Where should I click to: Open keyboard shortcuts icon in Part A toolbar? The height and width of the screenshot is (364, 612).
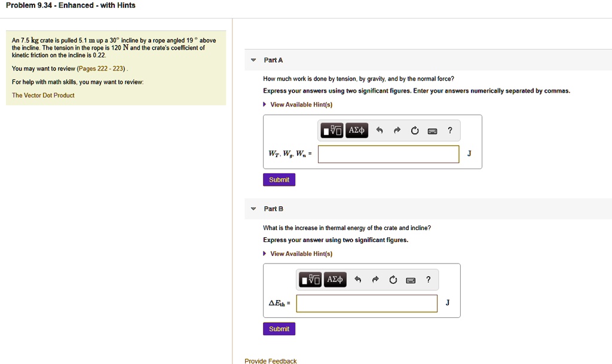(x=433, y=131)
